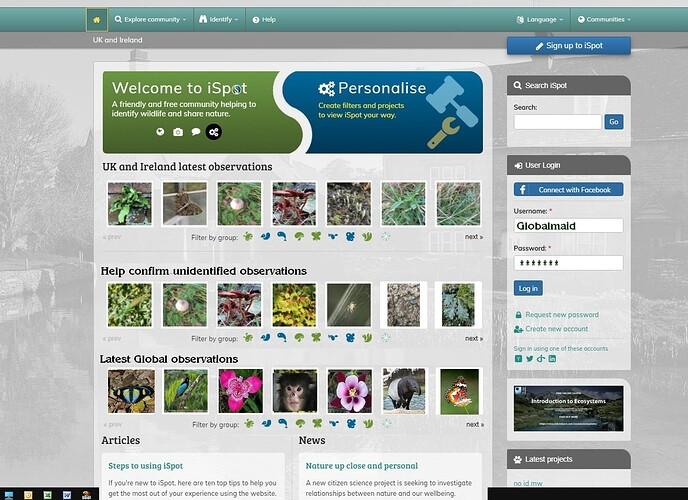Open the Request new password link

click(x=562, y=314)
